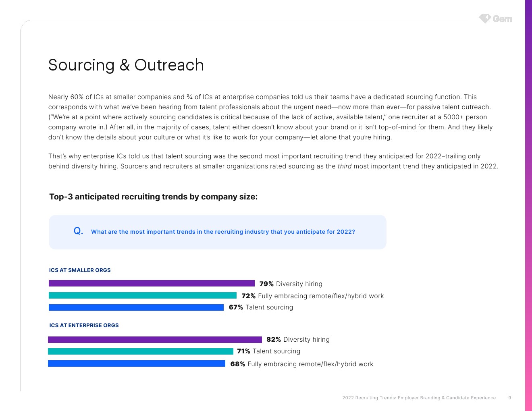
Task: Click the "68% Fully embracing remote/flex/hybrid work" label
Action: coord(301,364)
